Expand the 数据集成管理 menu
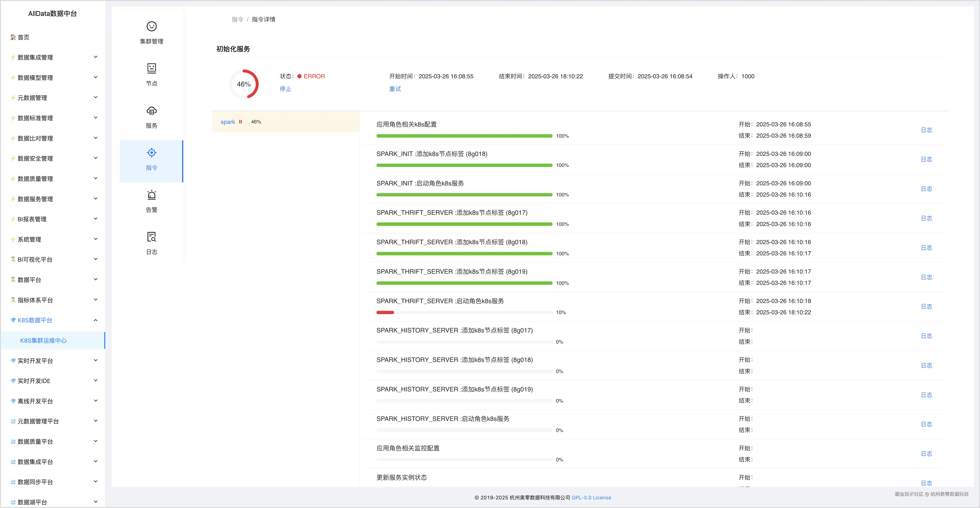This screenshot has height=508, width=980. 35,57
